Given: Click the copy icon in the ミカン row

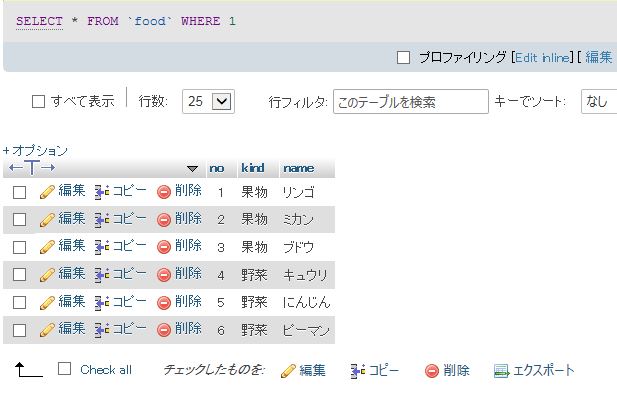Looking at the screenshot, I should coord(102,220).
